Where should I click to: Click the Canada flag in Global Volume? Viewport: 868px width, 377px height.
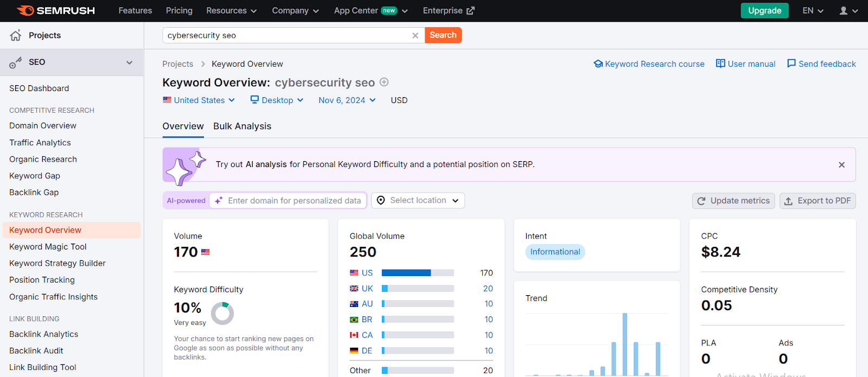(354, 335)
